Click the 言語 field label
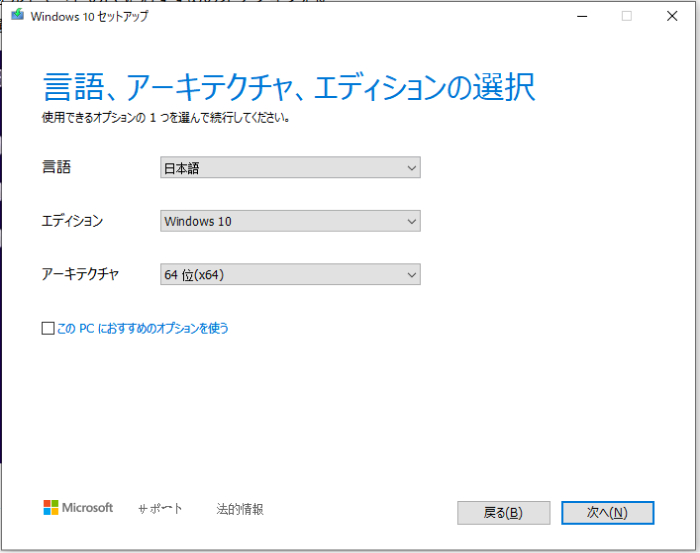Screen dimensions: 700x553 point(56,167)
